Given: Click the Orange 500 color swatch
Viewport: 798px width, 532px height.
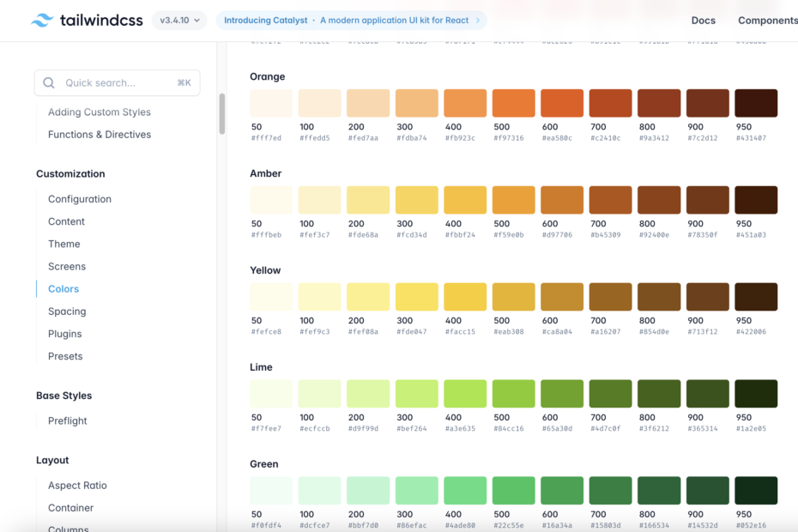Looking at the screenshot, I should (513, 103).
